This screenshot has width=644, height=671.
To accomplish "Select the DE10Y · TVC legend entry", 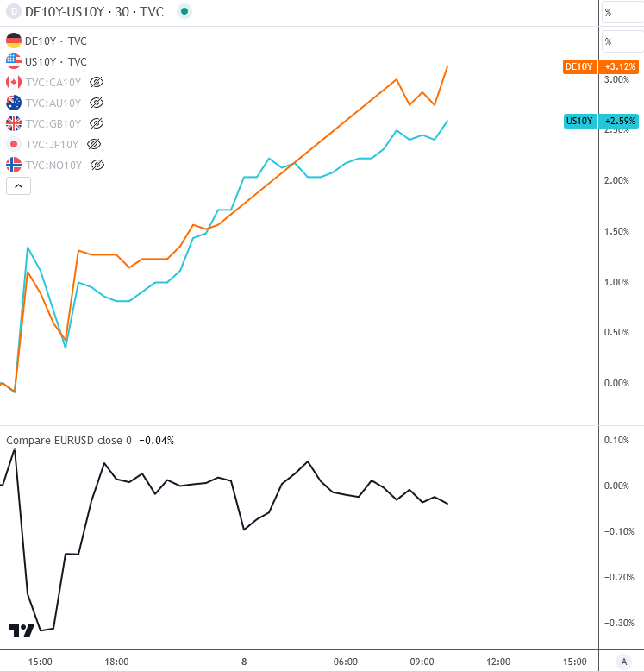I will pos(56,41).
